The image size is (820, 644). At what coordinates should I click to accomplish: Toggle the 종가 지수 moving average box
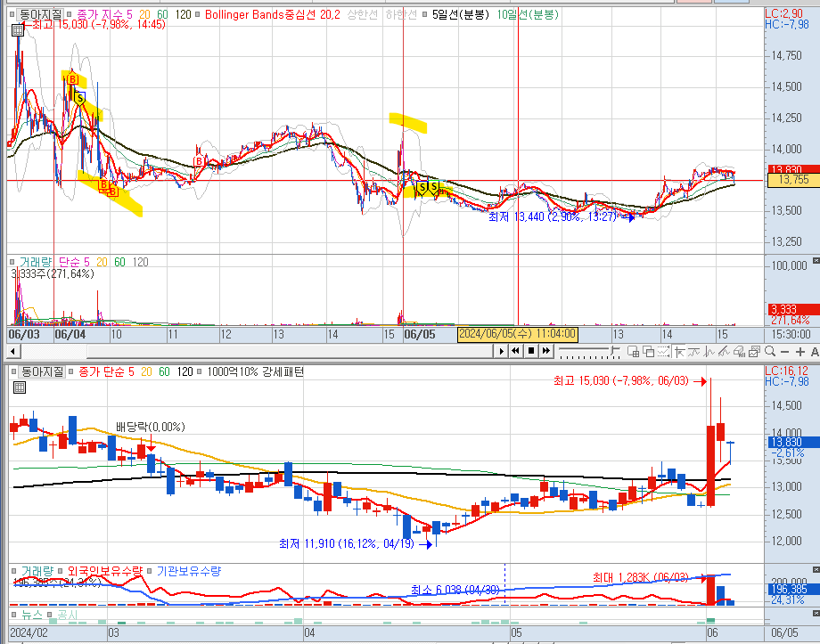[x=69, y=14]
